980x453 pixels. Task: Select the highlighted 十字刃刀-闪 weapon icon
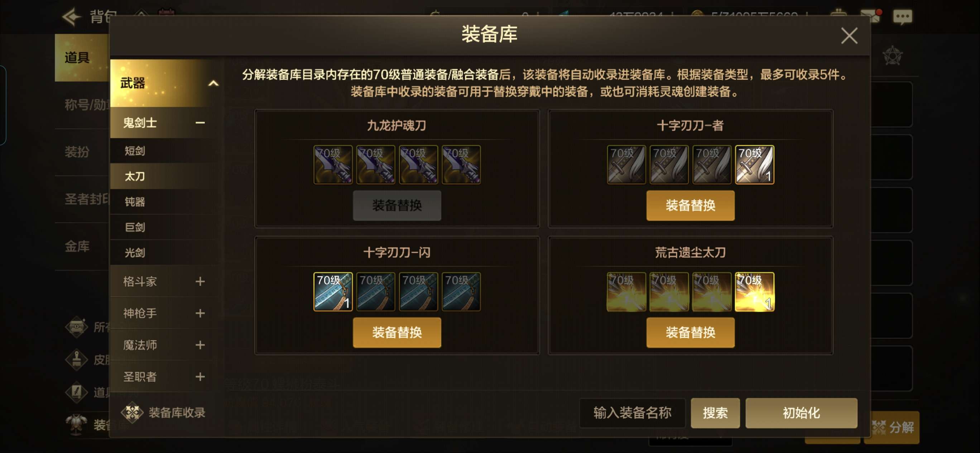pos(333,292)
